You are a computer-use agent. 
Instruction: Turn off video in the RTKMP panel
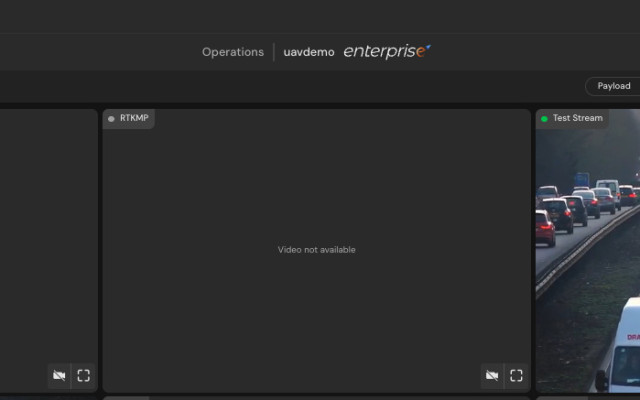(492, 376)
